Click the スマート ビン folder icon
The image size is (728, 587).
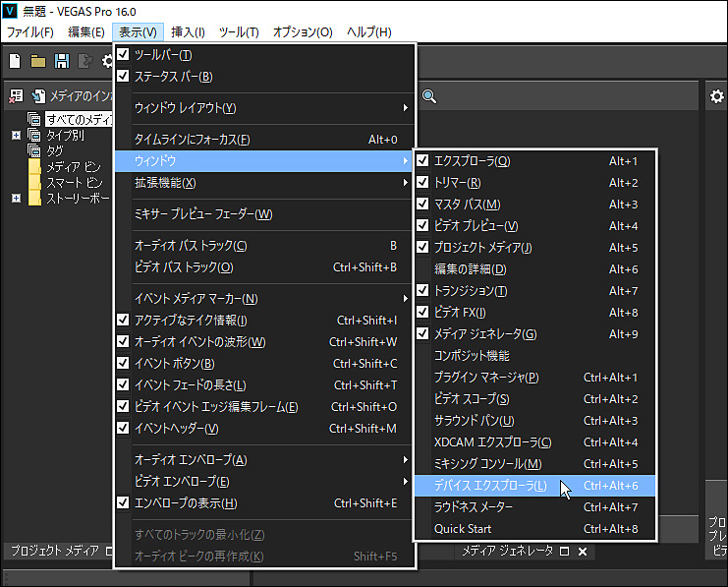point(34,182)
